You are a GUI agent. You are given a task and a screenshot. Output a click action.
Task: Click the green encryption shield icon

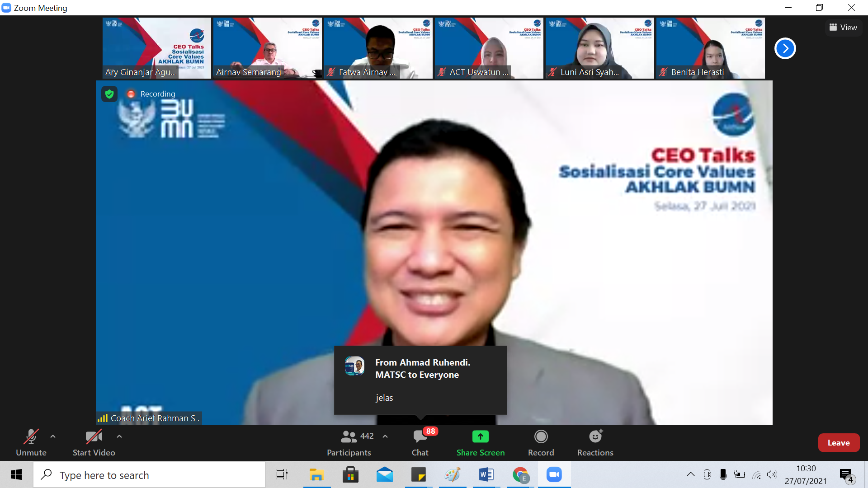(x=109, y=94)
